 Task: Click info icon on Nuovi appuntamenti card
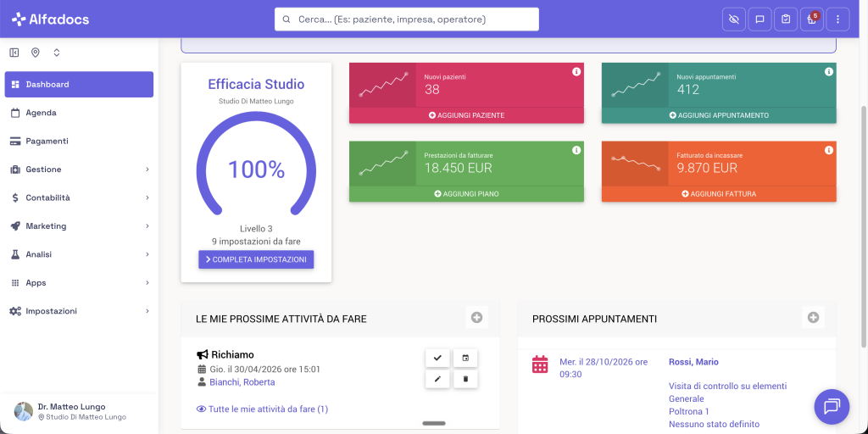pos(829,71)
